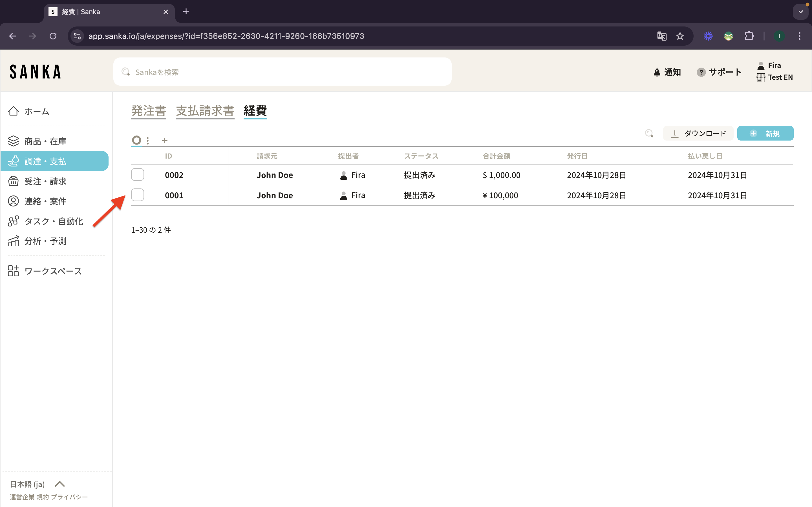The image size is (812, 507).
Task: Open 分析・予測 from the sidebar
Action: pyautogui.click(x=45, y=241)
